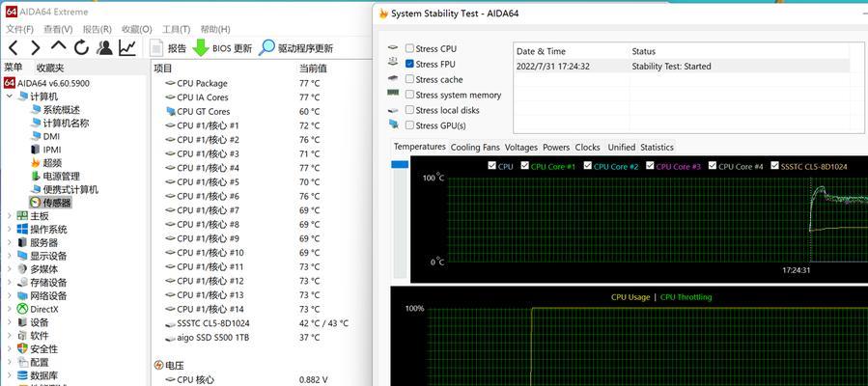Expand the 主板 tree node
This screenshot has width=868, height=386.
coord(9,215)
